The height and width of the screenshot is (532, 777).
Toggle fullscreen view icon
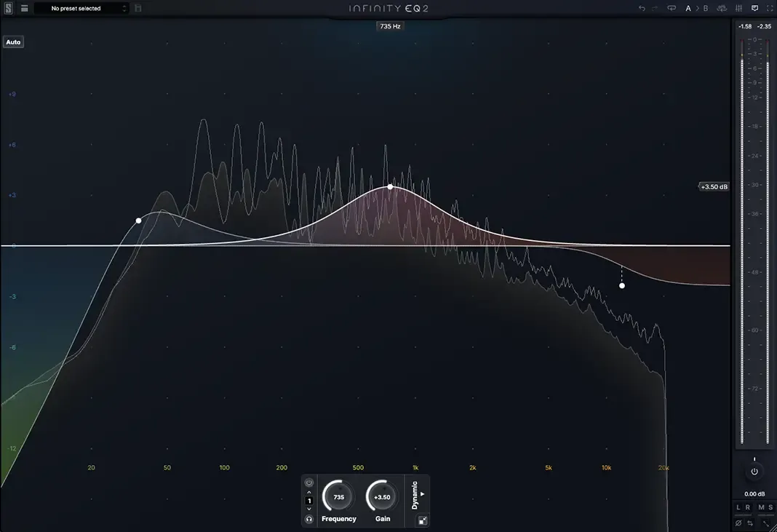click(x=770, y=9)
